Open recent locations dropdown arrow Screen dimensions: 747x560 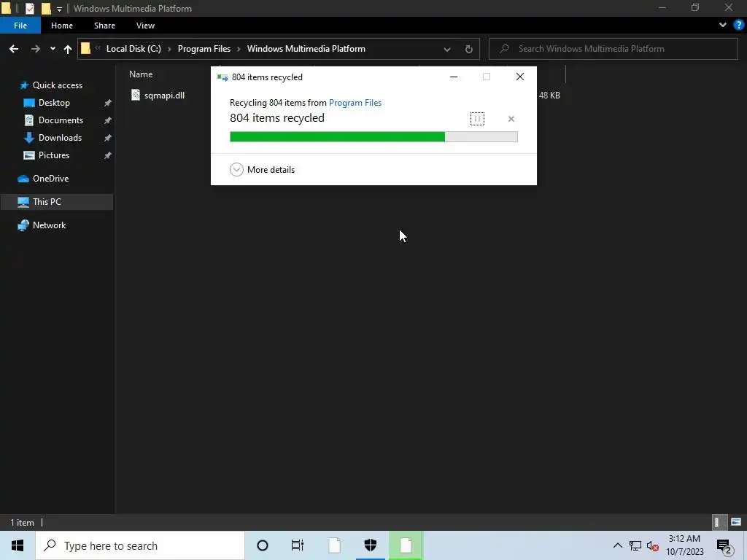click(x=53, y=49)
